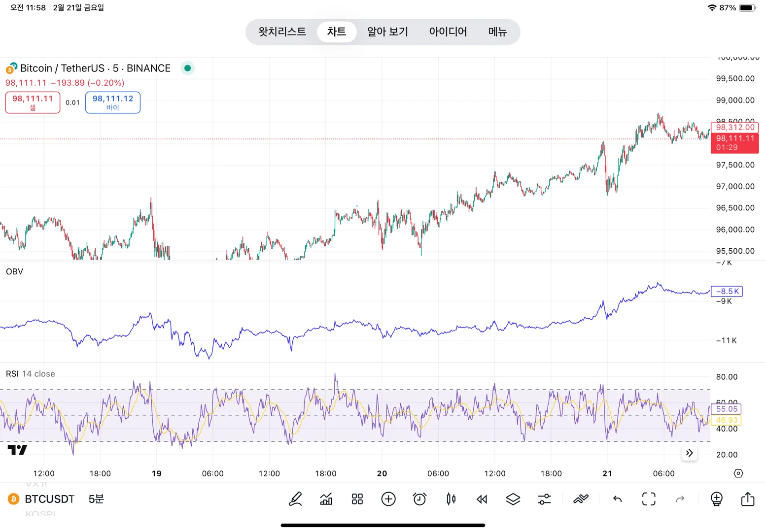Open the 5분 interval selector

[96, 499]
